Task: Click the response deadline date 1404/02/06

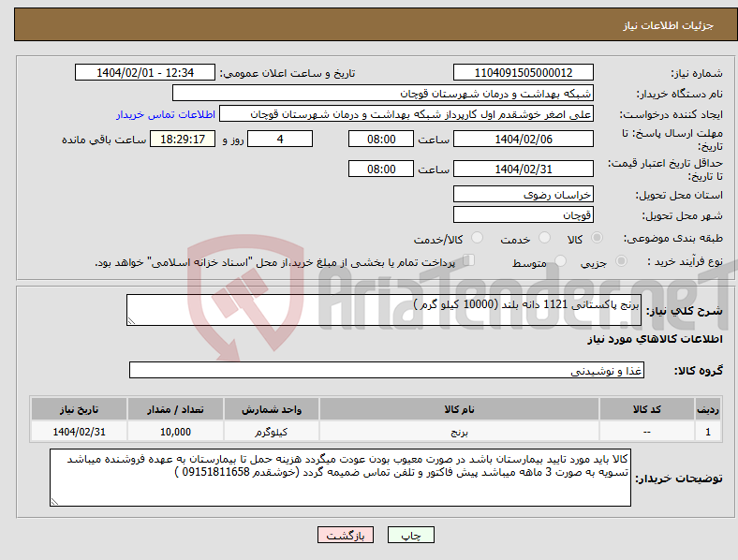Action: coord(524,139)
